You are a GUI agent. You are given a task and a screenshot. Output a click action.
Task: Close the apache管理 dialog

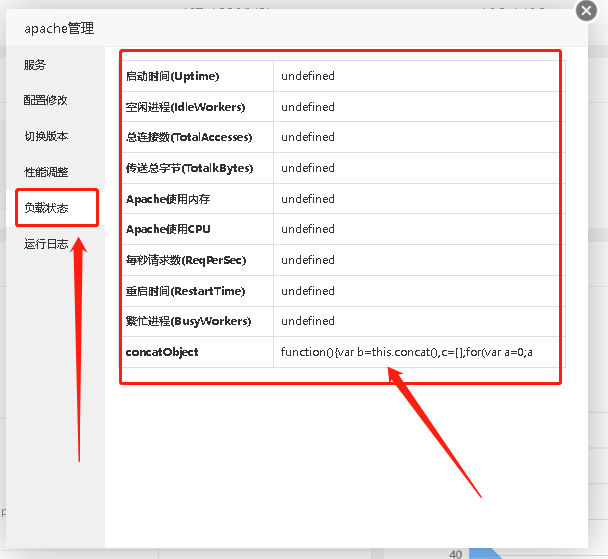click(x=586, y=10)
